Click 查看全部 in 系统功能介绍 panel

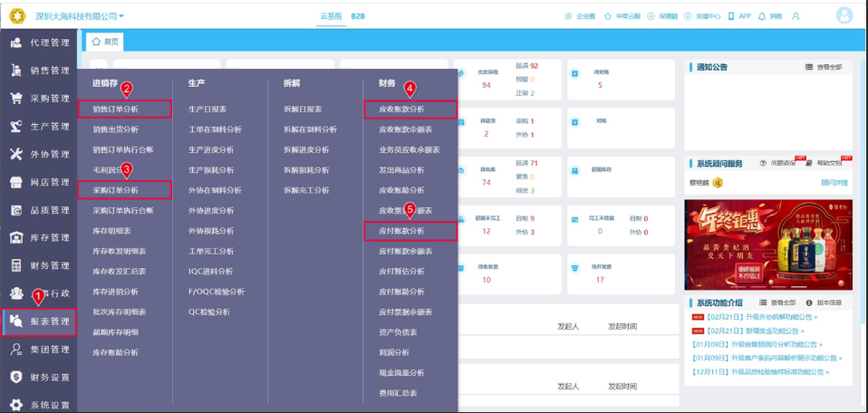777,303
